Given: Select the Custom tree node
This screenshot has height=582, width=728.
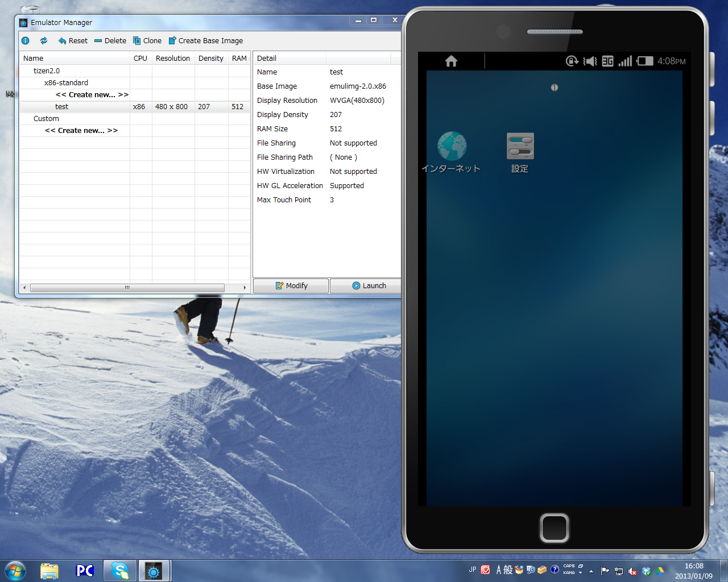Looking at the screenshot, I should (x=46, y=119).
